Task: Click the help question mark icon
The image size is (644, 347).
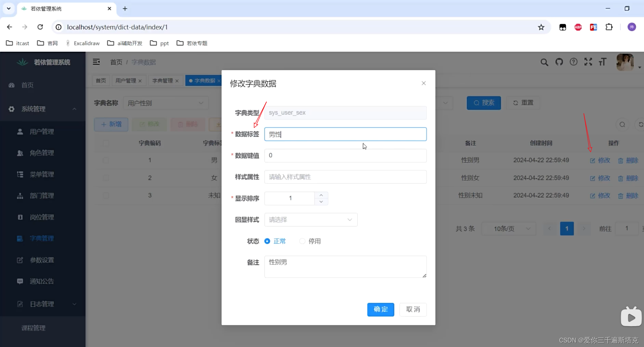Action: (574, 62)
